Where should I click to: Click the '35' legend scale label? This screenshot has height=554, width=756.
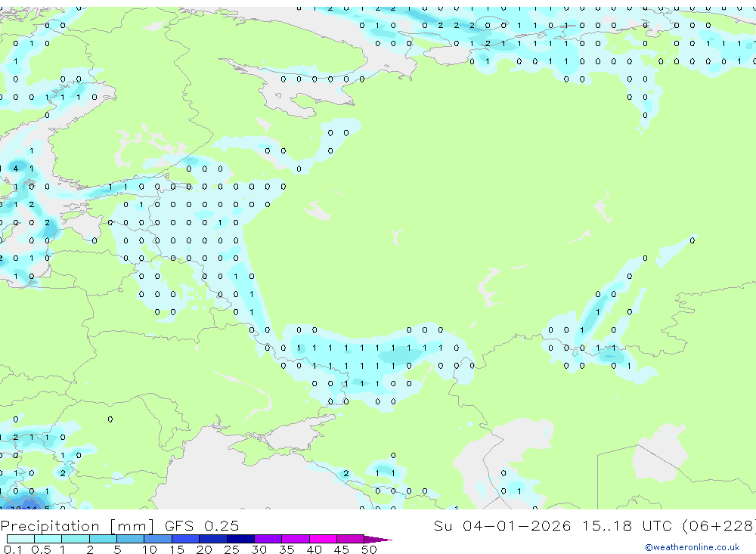287,549
